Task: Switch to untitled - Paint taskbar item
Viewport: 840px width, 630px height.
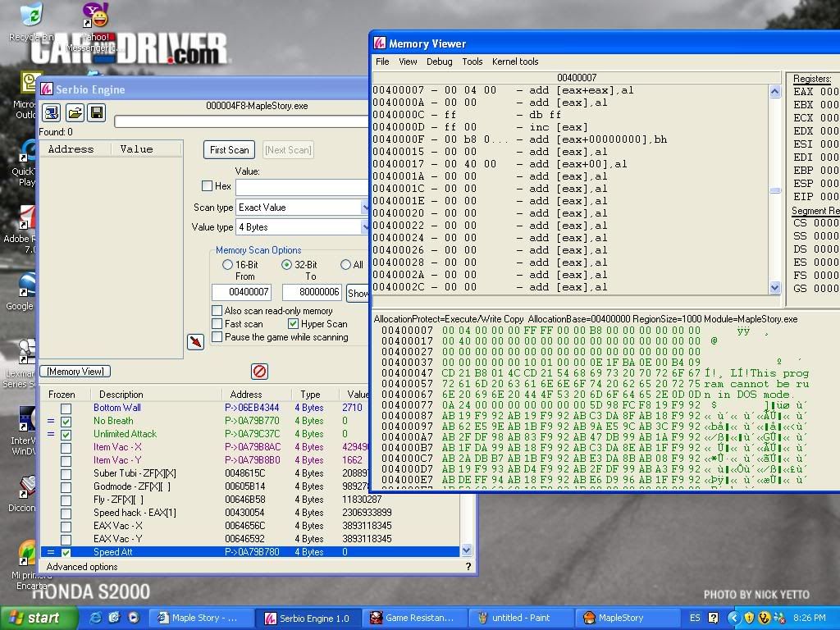Action: click(521, 618)
